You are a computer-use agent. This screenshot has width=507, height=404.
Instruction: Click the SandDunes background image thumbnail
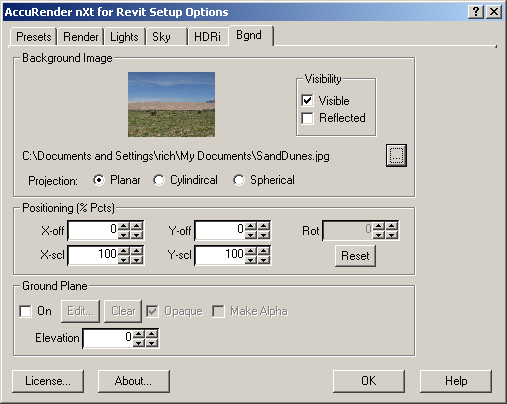(x=171, y=104)
